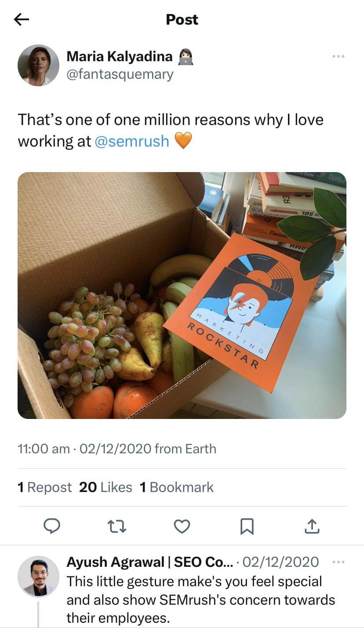364x628 pixels.
Task: Tap the @semrush mention link
Action: [x=132, y=141]
